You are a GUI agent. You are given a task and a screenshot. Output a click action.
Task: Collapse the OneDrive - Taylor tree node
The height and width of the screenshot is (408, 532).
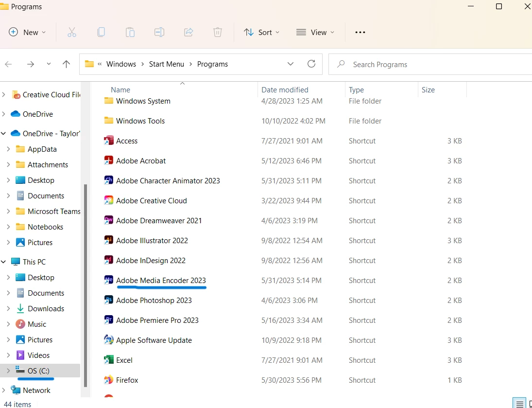click(x=3, y=134)
